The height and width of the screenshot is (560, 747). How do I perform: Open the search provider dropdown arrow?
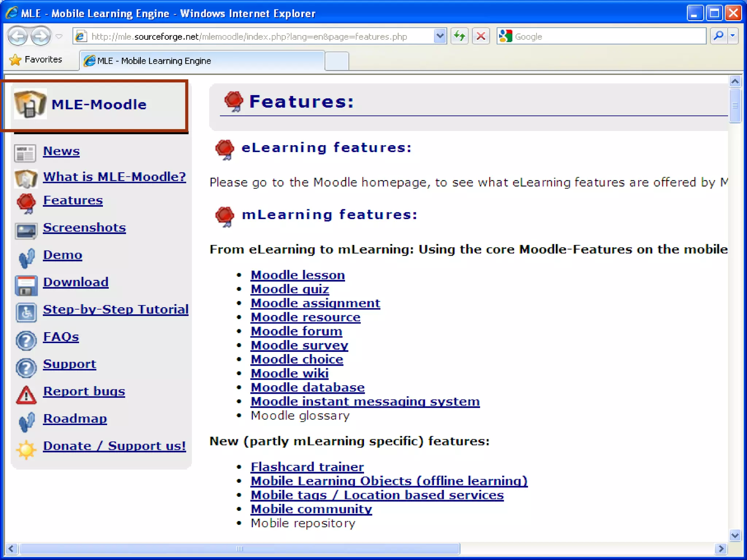[x=732, y=36]
